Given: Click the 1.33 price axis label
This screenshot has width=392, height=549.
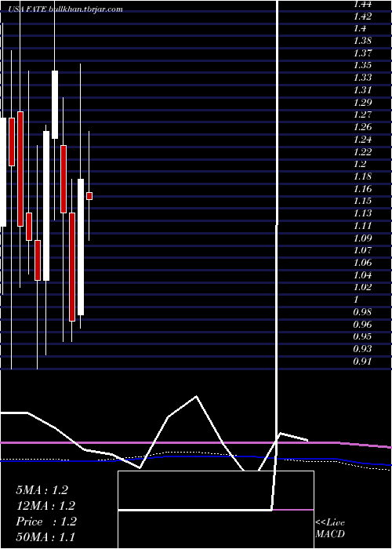Looking at the screenshot, I should 362,78.
